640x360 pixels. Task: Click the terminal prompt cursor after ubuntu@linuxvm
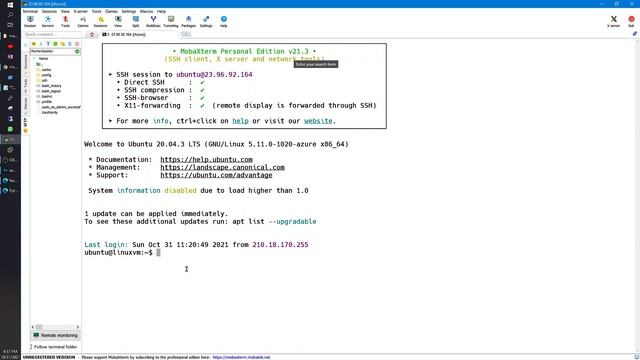(158, 253)
